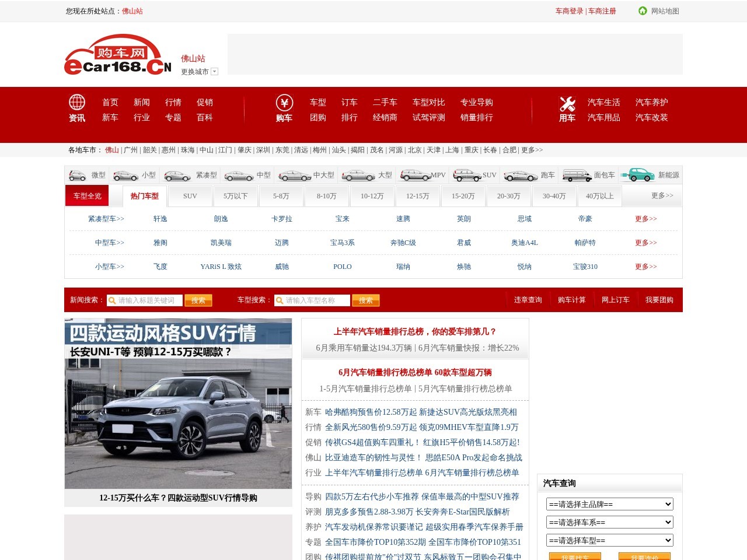Open the 请选择主品牌 dropdown
Screen dimensions: 747x560
tap(610, 504)
